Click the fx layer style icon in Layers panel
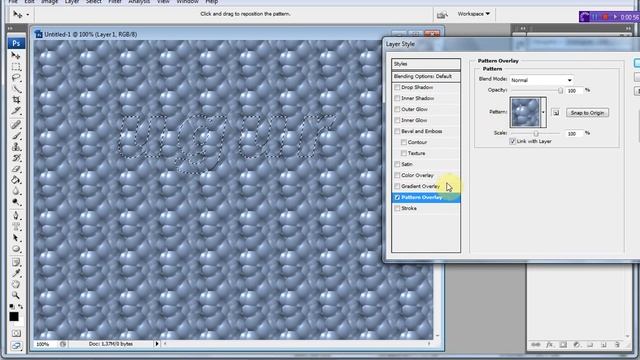This screenshot has height=360, width=640. [549, 345]
